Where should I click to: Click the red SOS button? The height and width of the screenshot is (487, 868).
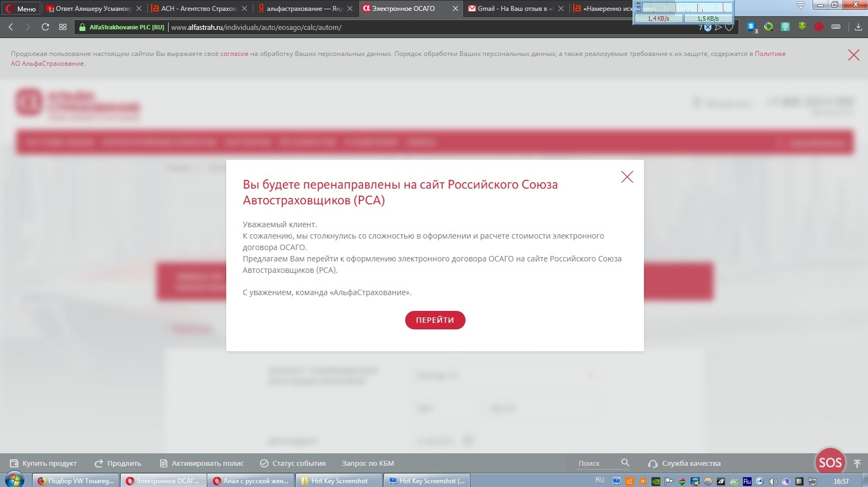(x=830, y=463)
